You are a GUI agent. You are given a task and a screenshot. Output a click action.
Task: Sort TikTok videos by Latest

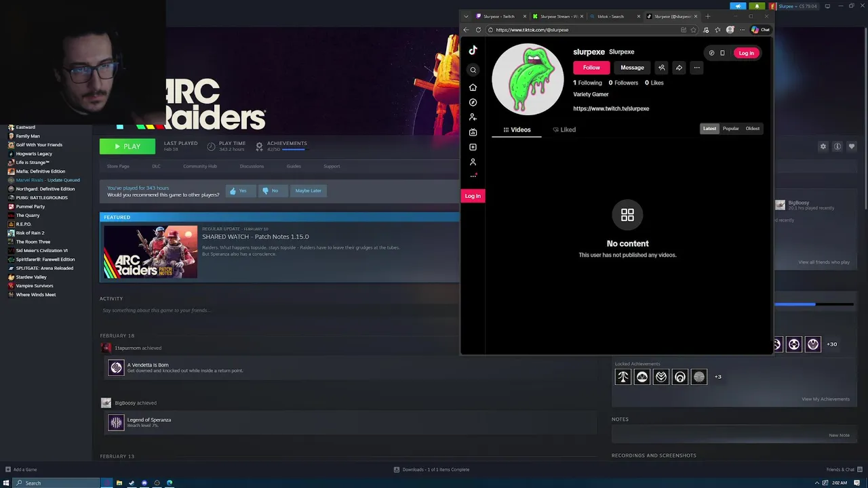coord(709,129)
